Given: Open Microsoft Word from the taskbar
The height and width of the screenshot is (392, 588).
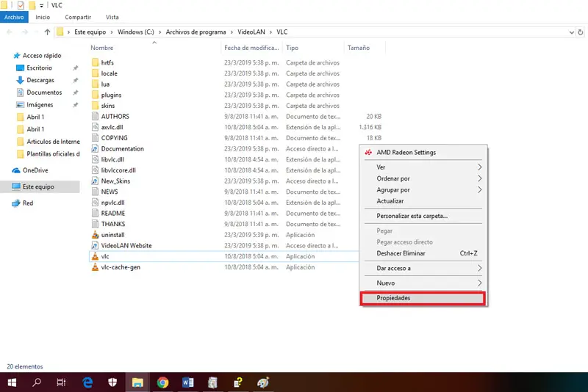Looking at the screenshot, I should [187, 382].
